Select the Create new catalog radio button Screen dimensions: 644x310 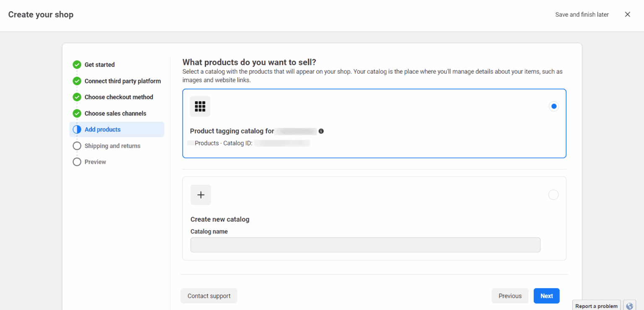coord(553,194)
